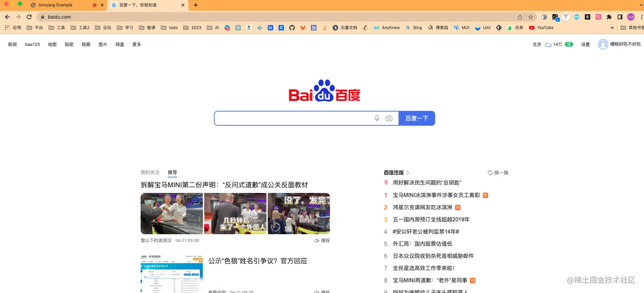This screenshot has width=644, height=293.
Task: Select the 百度一下，你就知道 browser tab
Action: [148, 5]
